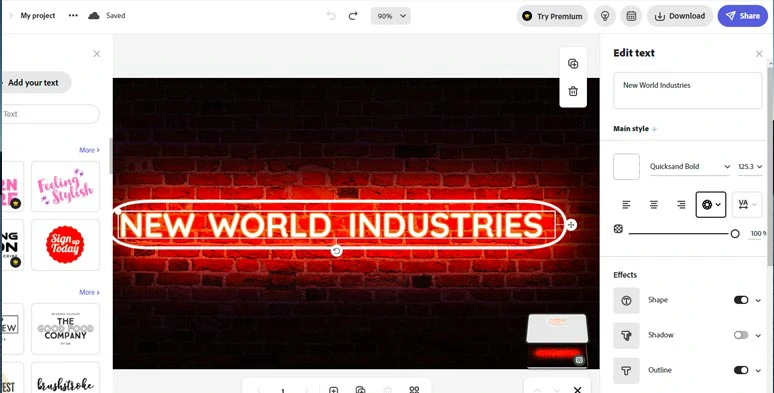This screenshot has height=393, width=774.
Task: Open the lightbulb ideas icon
Action: point(605,16)
